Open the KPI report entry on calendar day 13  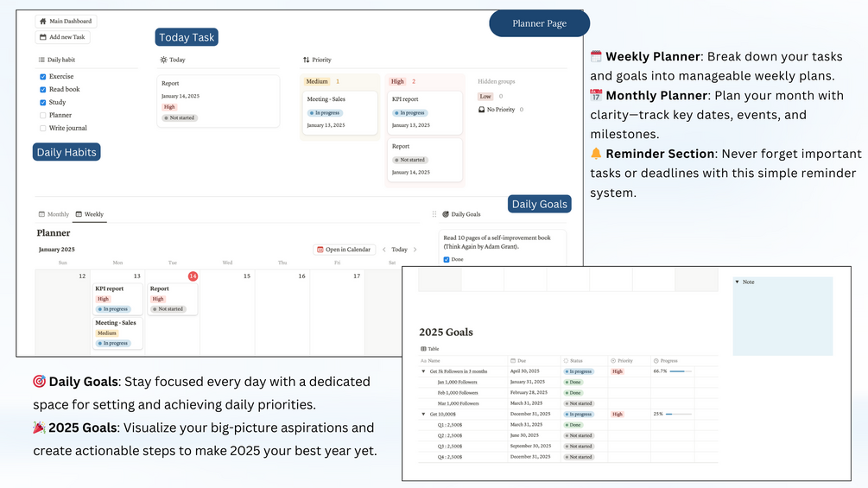[117, 299]
